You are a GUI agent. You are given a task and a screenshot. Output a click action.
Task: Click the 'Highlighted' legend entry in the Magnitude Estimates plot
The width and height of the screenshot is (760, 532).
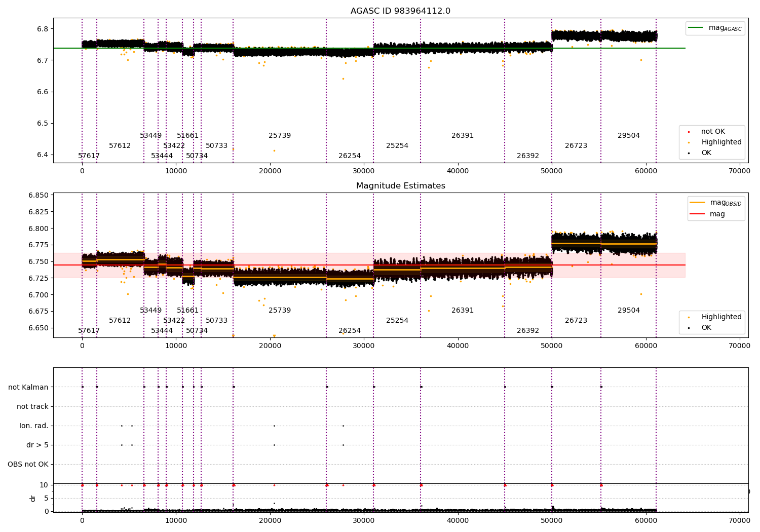[714, 317]
